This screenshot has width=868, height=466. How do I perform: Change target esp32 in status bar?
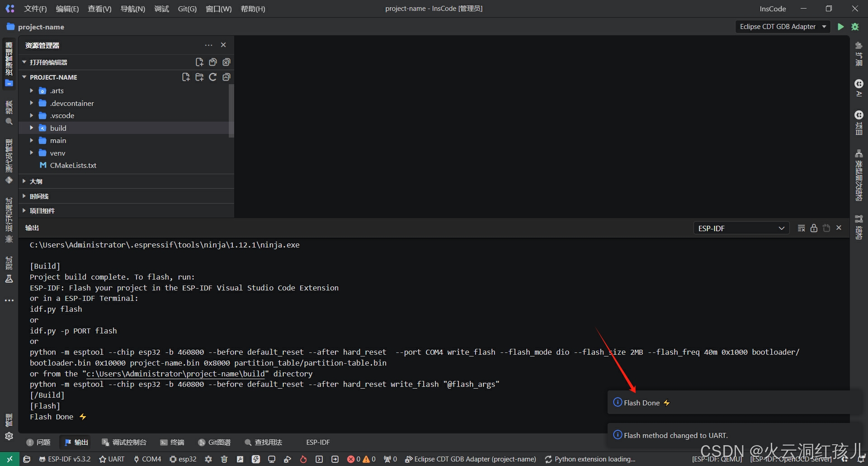pyautogui.click(x=183, y=459)
